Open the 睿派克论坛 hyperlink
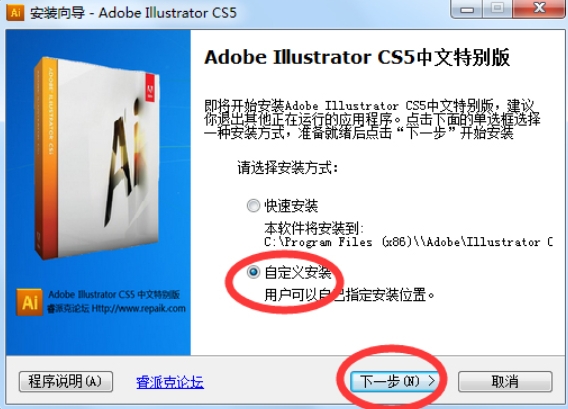Viewport: 568px width, 409px height. click(170, 382)
